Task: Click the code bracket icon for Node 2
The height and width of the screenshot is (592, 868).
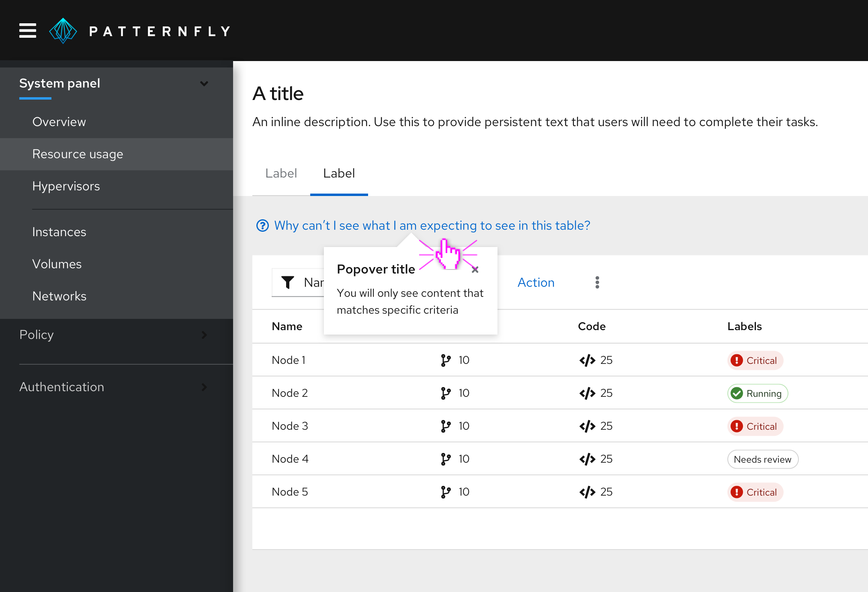Action: point(586,393)
